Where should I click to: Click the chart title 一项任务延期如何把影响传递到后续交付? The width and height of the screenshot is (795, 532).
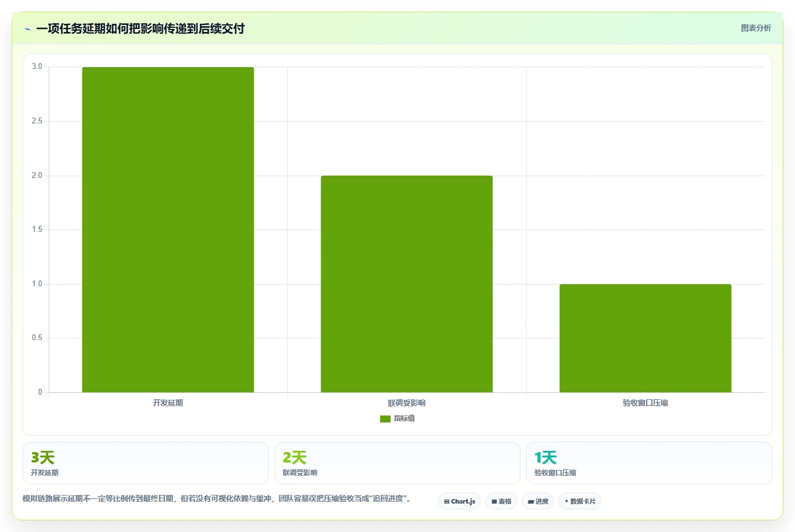pos(140,28)
